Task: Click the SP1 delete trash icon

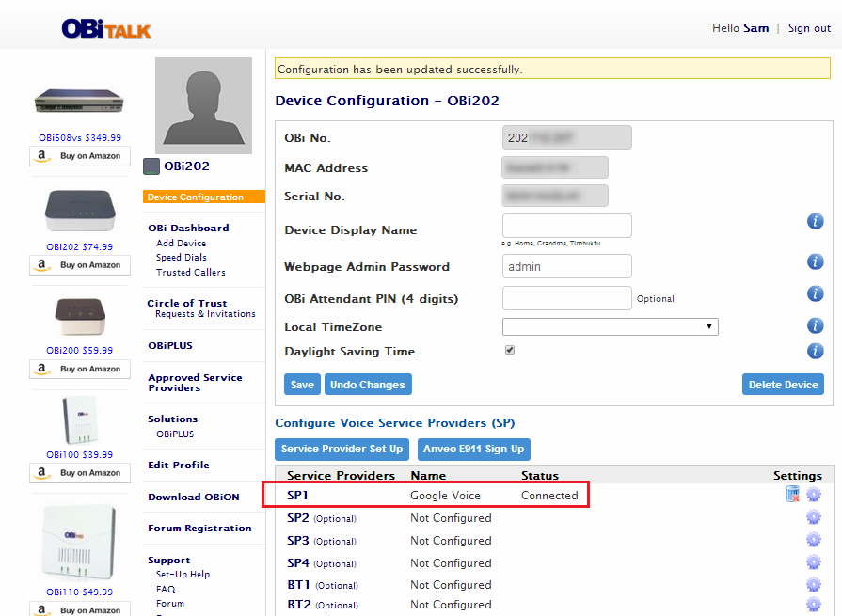Action: pos(793,496)
